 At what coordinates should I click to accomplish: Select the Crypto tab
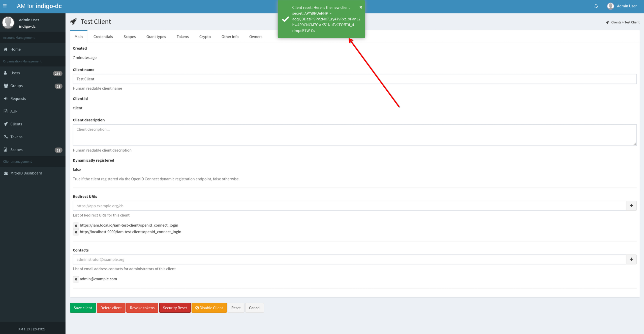pyautogui.click(x=205, y=36)
